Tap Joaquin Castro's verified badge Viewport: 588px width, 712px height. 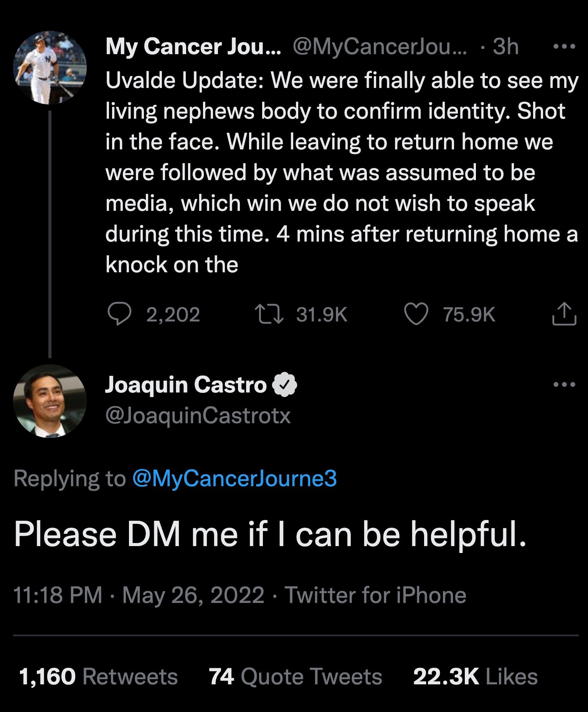[284, 384]
